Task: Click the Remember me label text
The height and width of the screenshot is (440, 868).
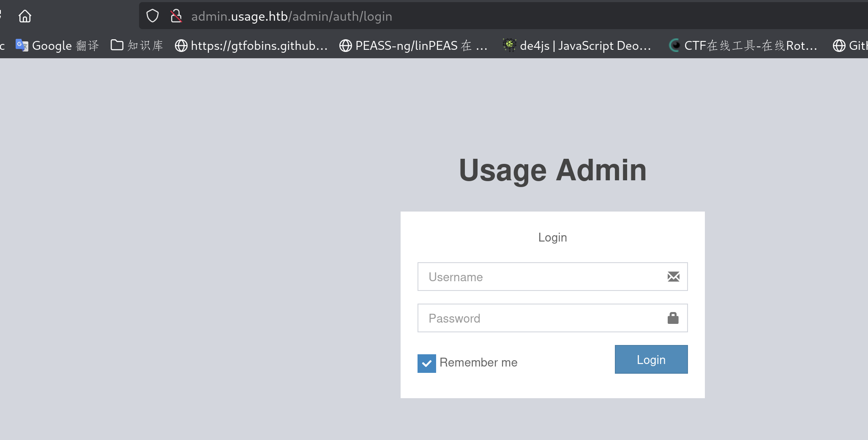Action: (x=478, y=362)
